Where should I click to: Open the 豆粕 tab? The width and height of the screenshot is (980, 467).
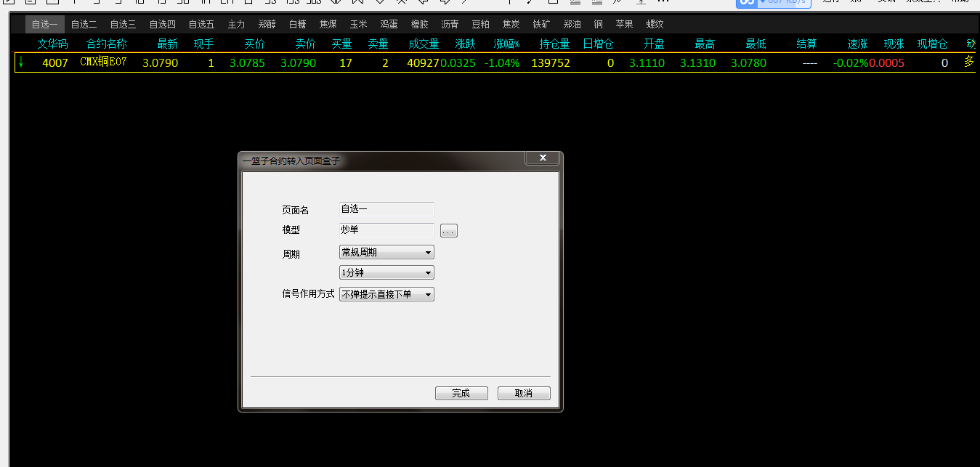[480, 24]
